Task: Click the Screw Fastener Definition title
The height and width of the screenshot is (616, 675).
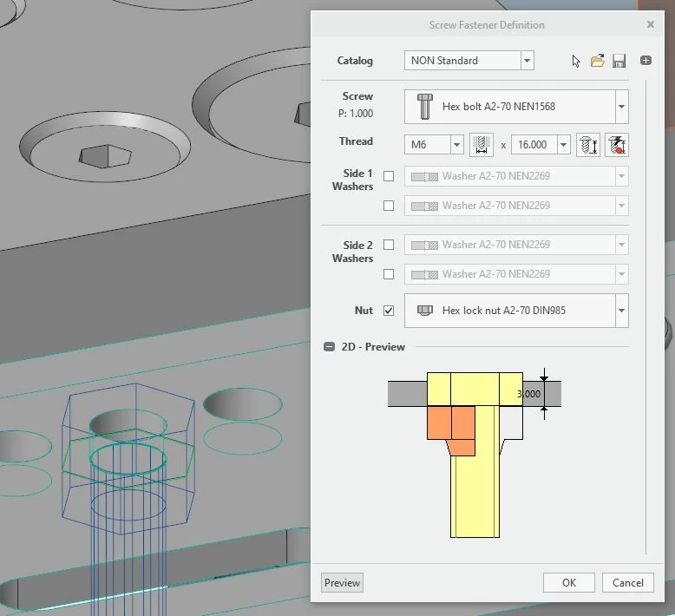Action: tap(487, 25)
